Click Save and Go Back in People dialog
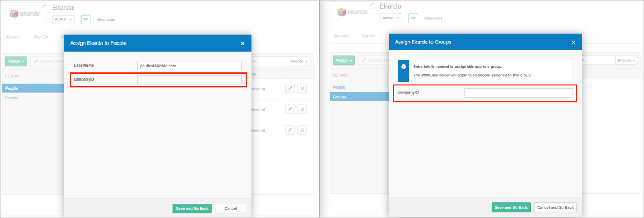644x218 pixels. [x=192, y=208]
